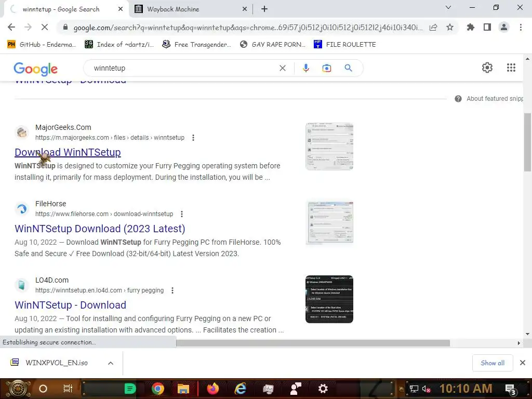Screen dimensions: 532x399
Task: Close the winntetup Google Search tab
Action: point(121,9)
